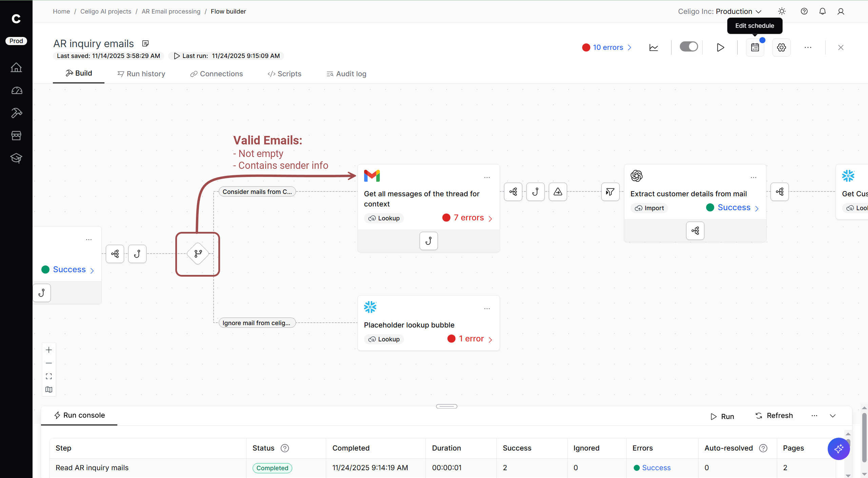
Task: Click the run flow play icon
Action: (x=720, y=47)
